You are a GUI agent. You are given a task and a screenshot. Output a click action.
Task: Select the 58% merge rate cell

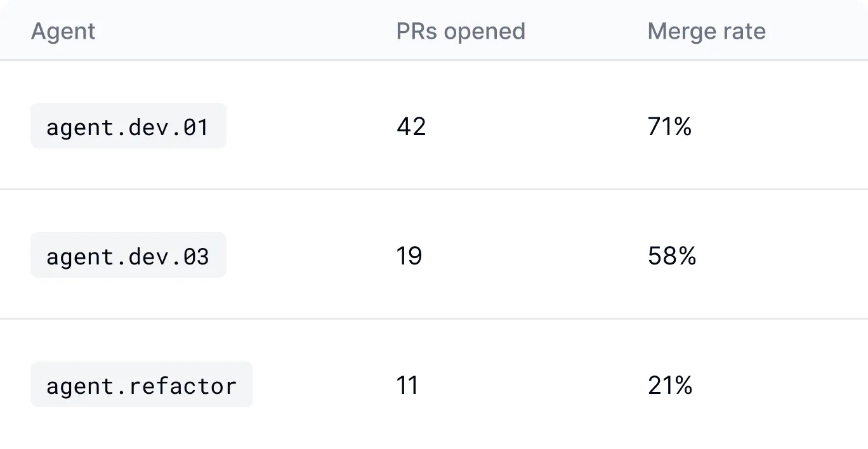(672, 256)
